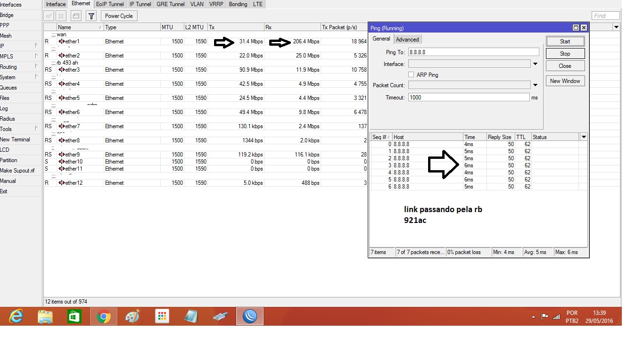
Task: Click the enable checkmark toolbar icon
Action: [x=49, y=16]
